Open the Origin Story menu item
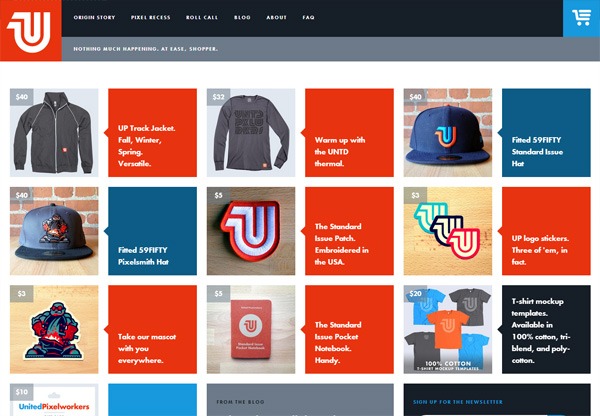 [94, 17]
